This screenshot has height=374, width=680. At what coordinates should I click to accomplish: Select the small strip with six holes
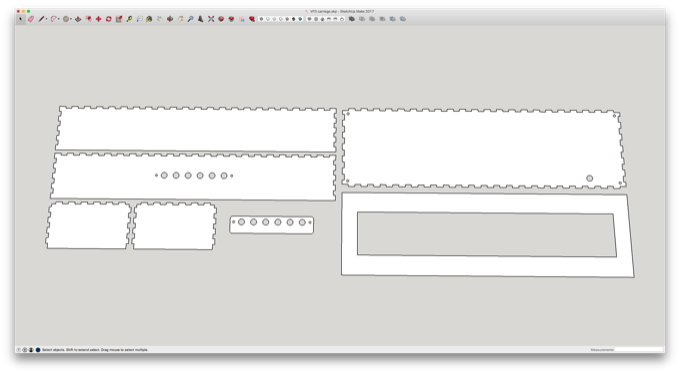[x=271, y=225]
